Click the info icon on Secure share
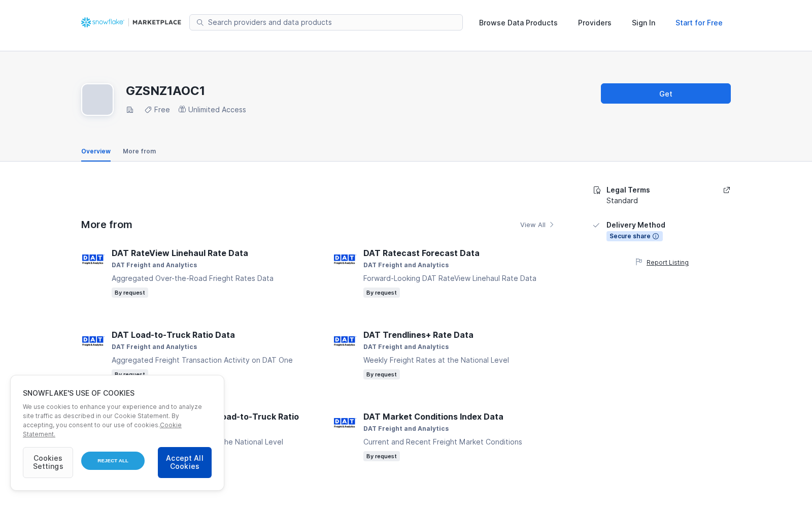This screenshot has height=508, width=812. tap(656, 236)
